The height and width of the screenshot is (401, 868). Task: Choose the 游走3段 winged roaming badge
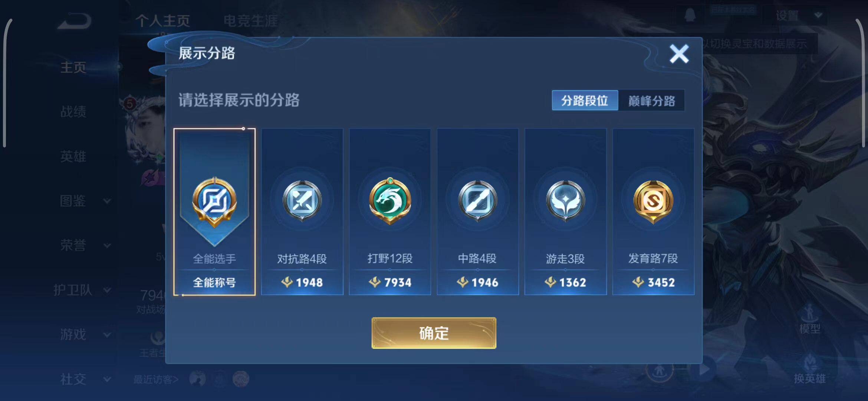coord(565,212)
